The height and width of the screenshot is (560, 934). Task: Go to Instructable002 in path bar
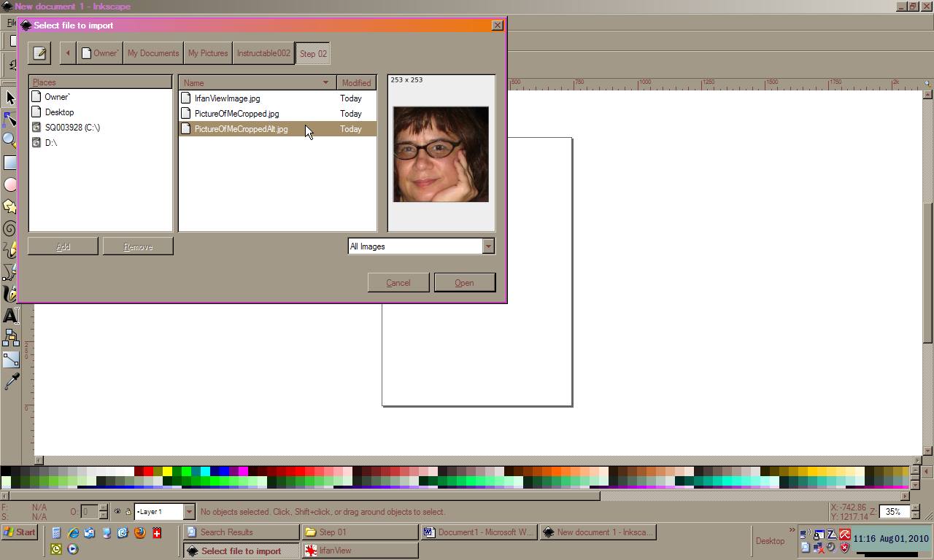263,53
